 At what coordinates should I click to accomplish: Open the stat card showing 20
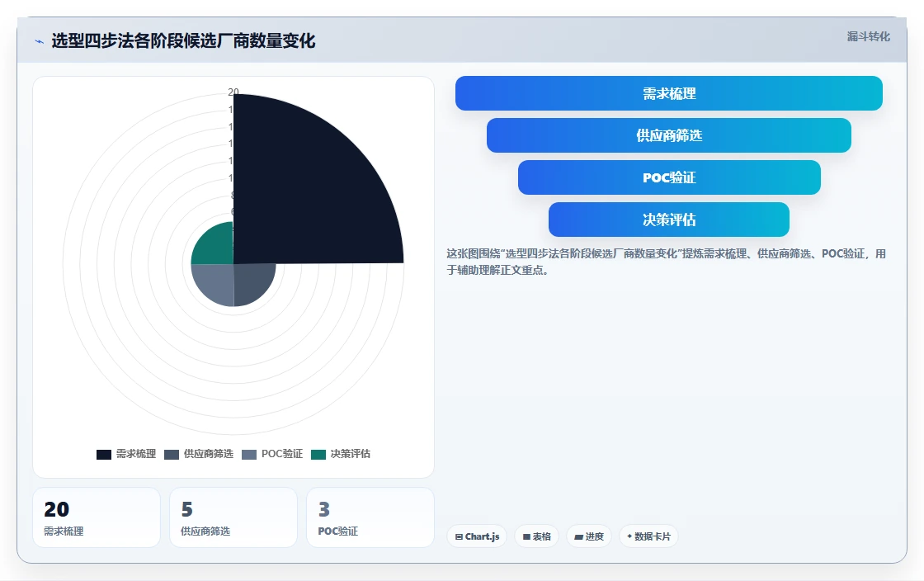click(97, 517)
